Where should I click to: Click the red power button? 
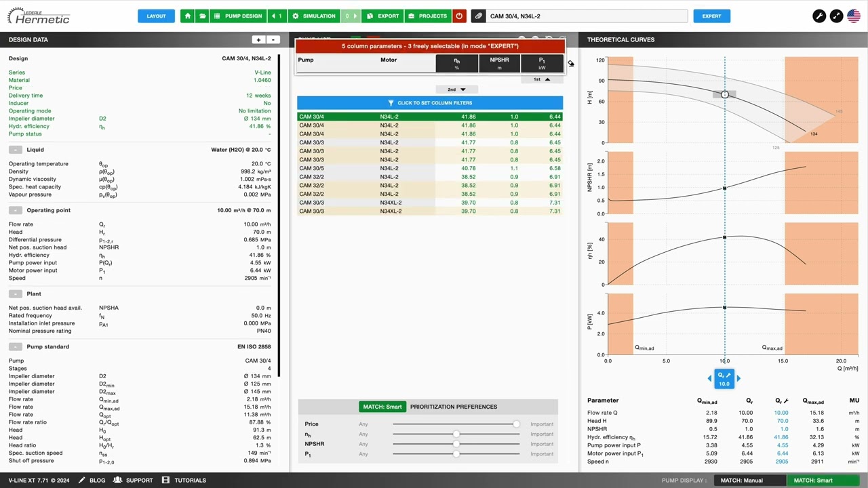pyautogui.click(x=459, y=16)
